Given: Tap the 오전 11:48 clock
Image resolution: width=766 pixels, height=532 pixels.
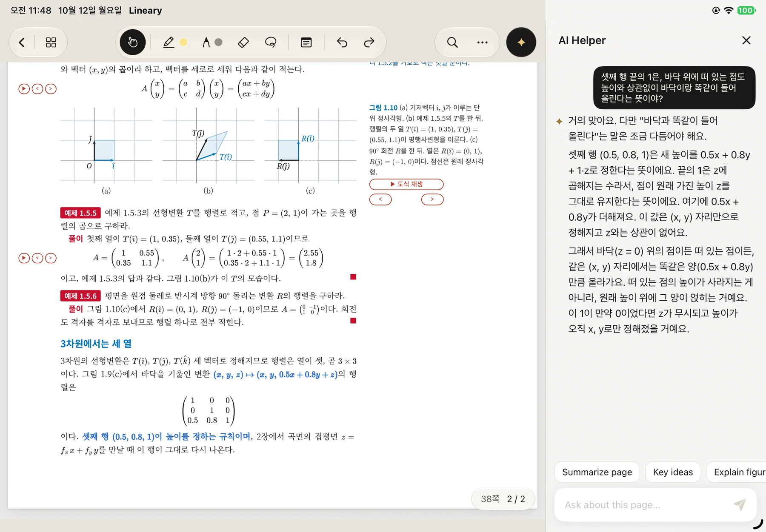Looking at the screenshot, I should pos(31,10).
